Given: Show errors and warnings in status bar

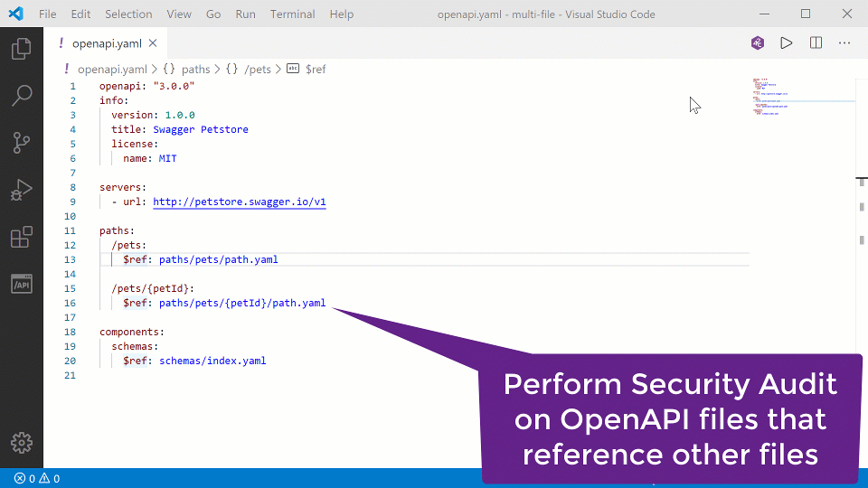Looking at the screenshot, I should [x=36, y=479].
